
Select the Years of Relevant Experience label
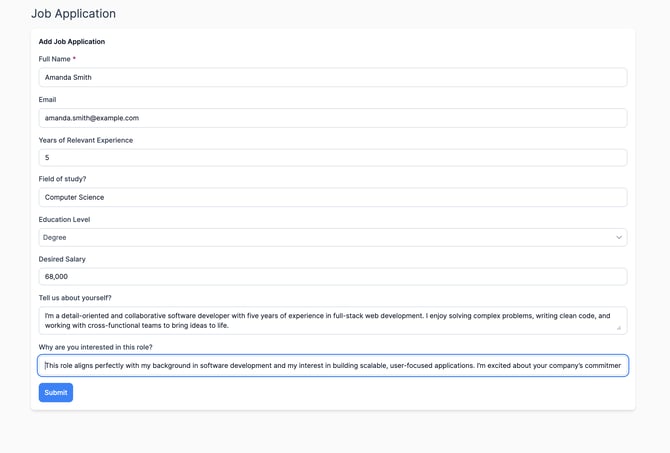[85, 140]
